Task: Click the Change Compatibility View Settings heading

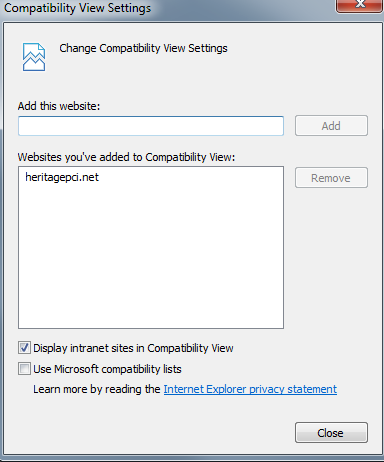Action: pos(143,48)
